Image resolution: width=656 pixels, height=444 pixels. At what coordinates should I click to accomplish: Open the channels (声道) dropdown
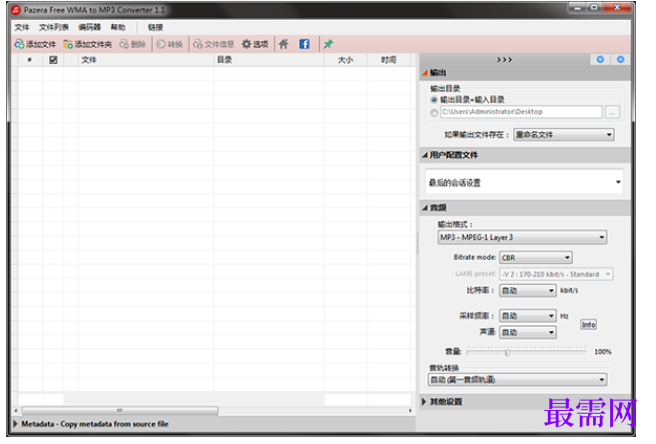(528, 332)
